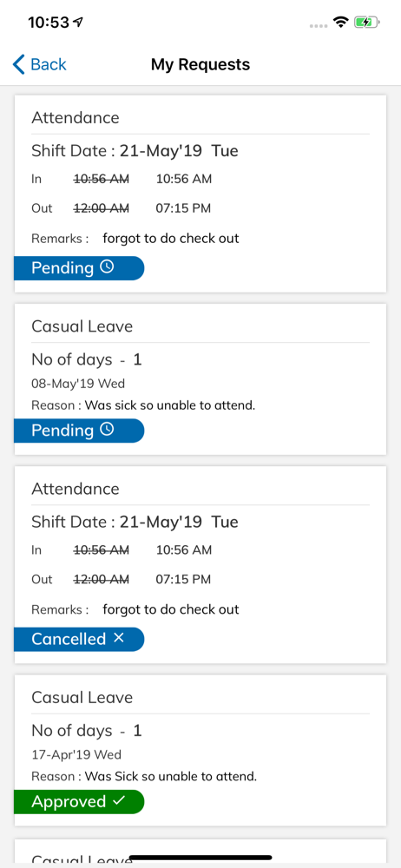Image resolution: width=401 pixels, height=868 pixels.
Task: Tap the clock icon on first Pending badge
Action: click(x=107, y=267)
